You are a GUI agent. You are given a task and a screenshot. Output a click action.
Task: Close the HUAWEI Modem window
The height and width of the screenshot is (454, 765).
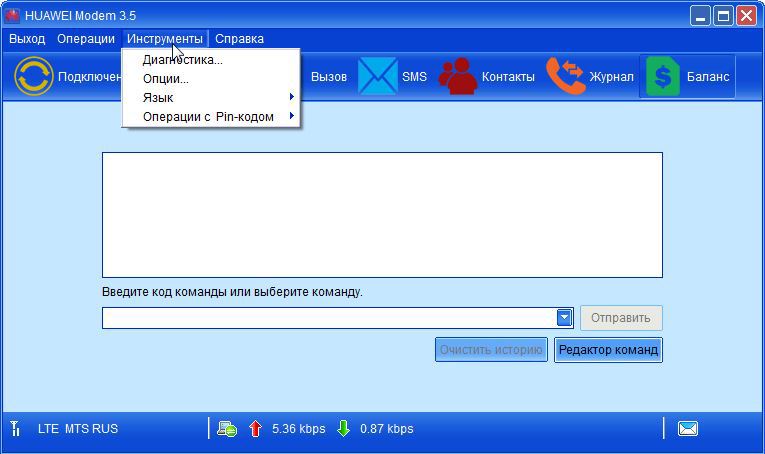(x=746, y=16)
